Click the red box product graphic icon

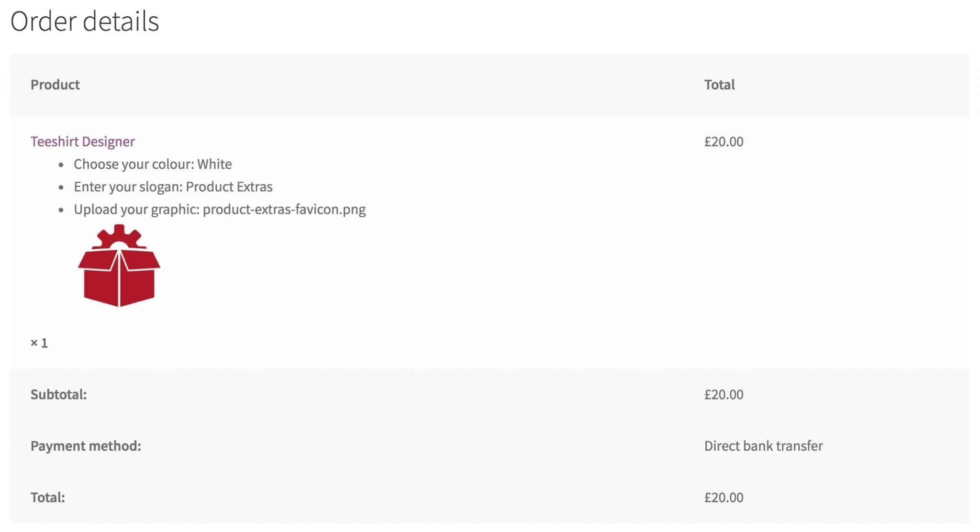pos(119,277)
